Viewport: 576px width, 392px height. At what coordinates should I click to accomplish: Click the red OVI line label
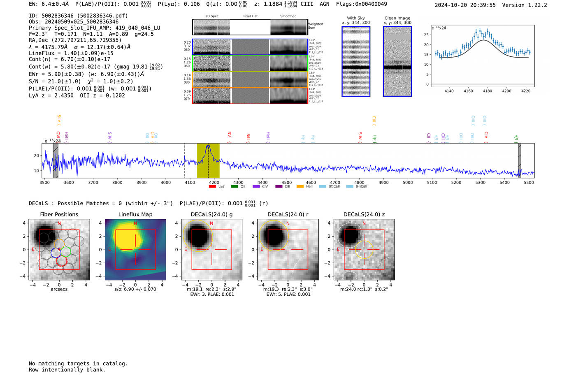click(x=58, y=136)
